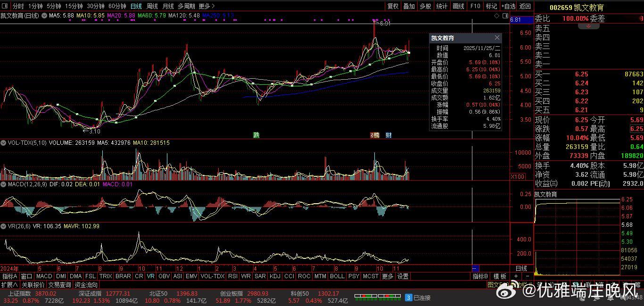Image resolution: width=644 pixels, height=306 pixels.
Task: Switch to the 周线 weekly chart period
Action: tap(152, 6)
